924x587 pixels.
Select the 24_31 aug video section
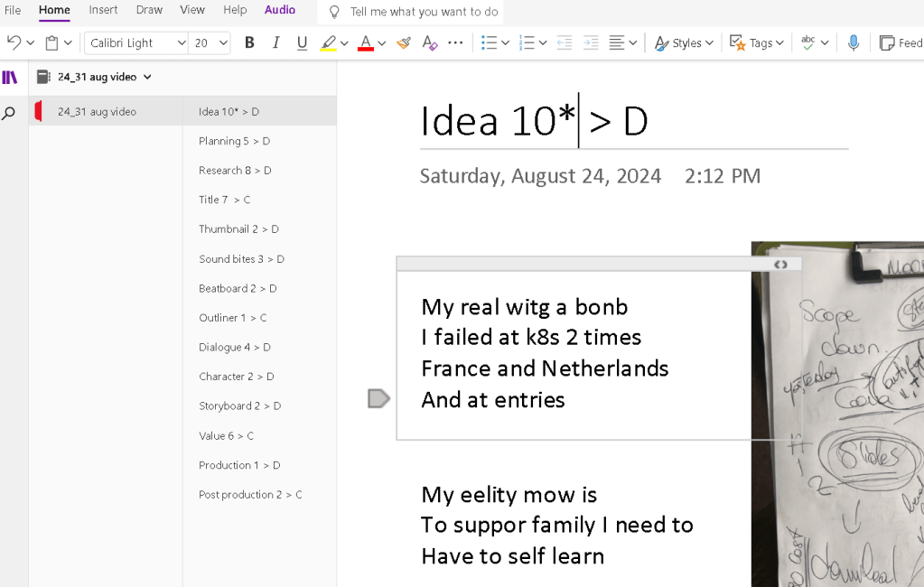tap(106, 111)
